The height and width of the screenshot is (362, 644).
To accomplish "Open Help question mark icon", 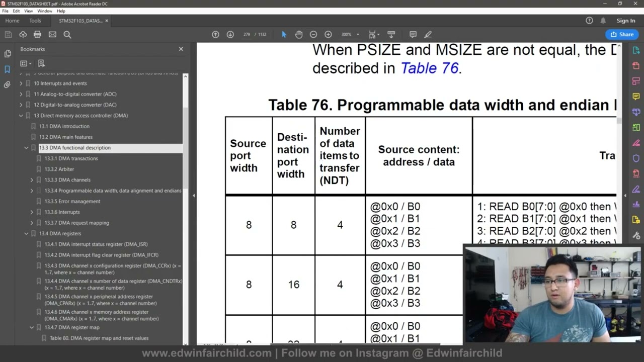I will [589, 21].
